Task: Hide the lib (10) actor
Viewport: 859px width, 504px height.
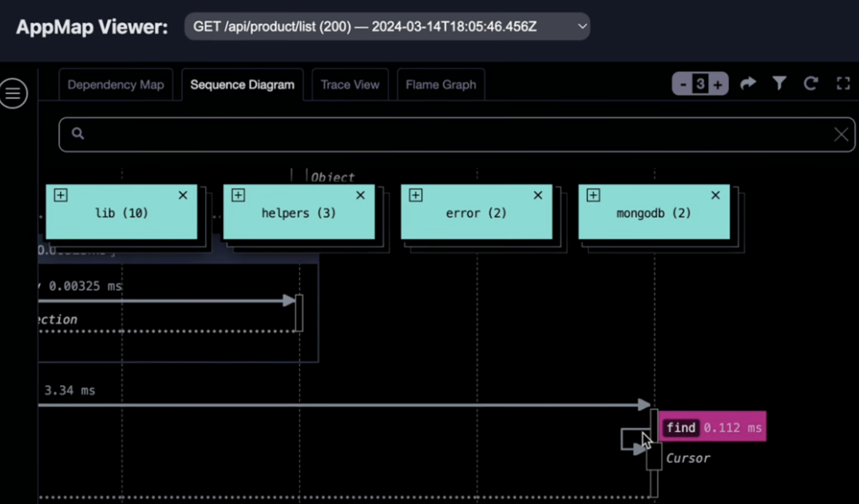Action: tap(183, 195)
